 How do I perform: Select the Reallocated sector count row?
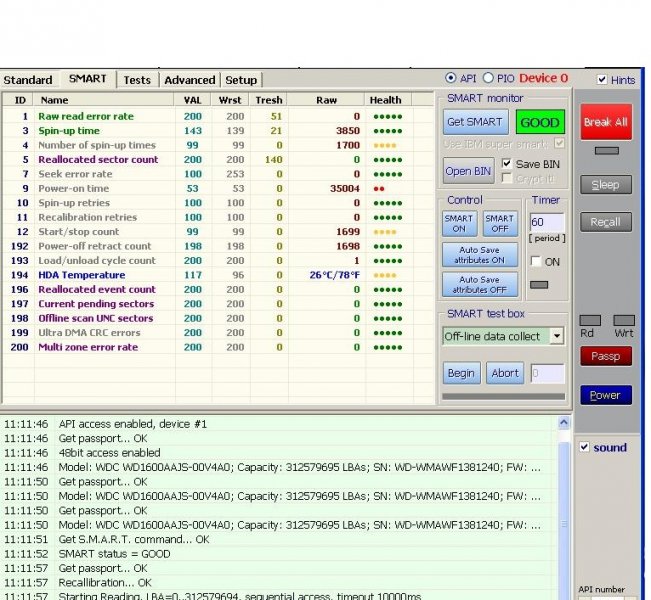(x=98, y=159)
